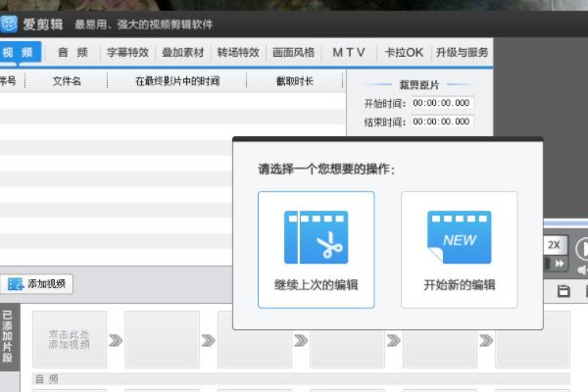Open the 卡拉OK tab
Viewport: 588px width, 392px height.
(404, 52)
